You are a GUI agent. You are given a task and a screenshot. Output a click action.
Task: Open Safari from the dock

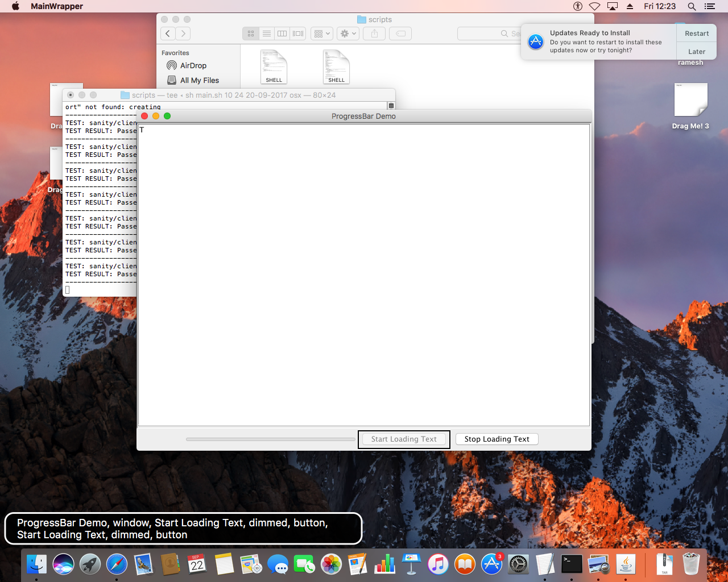coord(117,564)
